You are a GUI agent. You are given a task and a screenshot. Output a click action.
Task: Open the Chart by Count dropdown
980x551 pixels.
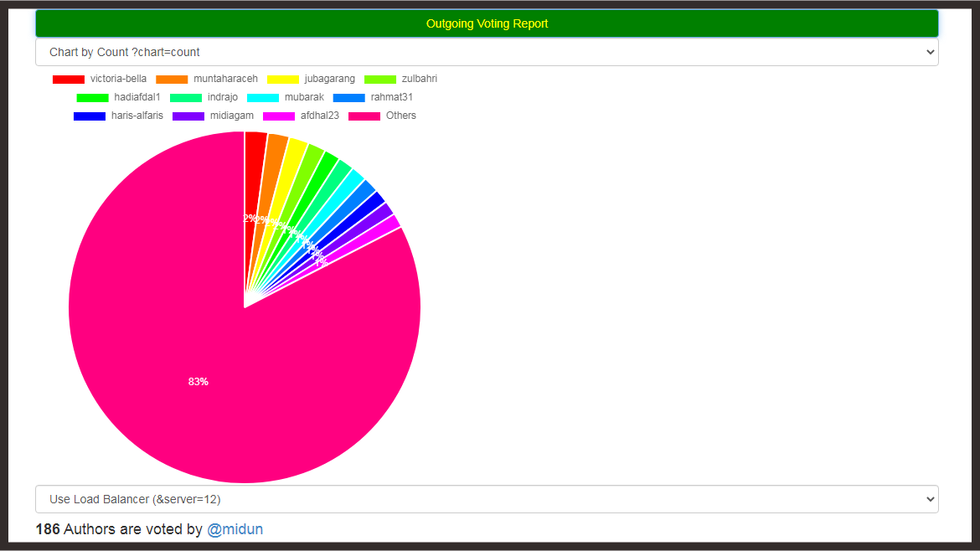[x=487, y=52]
